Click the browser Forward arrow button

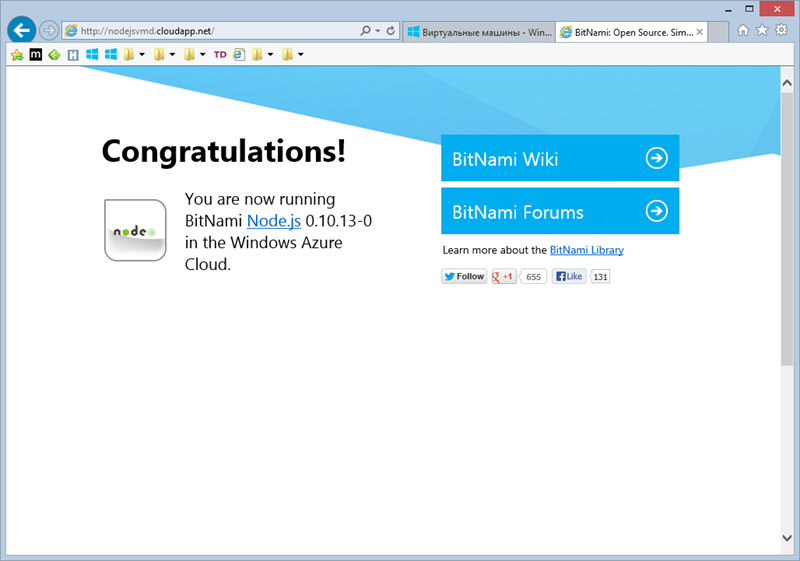click(x=49, y=31)
